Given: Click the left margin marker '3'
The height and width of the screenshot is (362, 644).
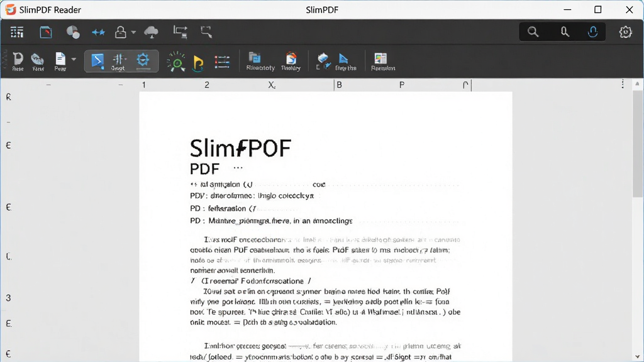Looking at the screenshot, I should [x=8, y=298].
